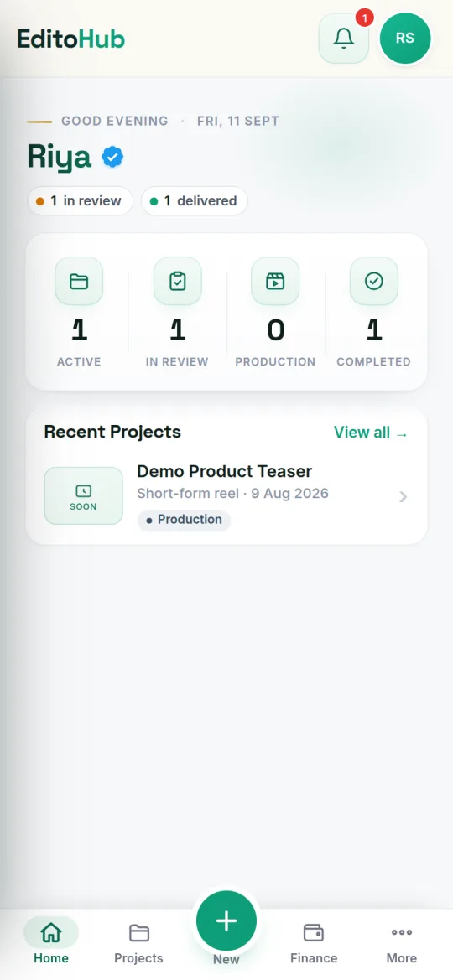Viewport: 453px width, 980px height.
Task: Click the EditoHub logo
Action: pos(70,39)
